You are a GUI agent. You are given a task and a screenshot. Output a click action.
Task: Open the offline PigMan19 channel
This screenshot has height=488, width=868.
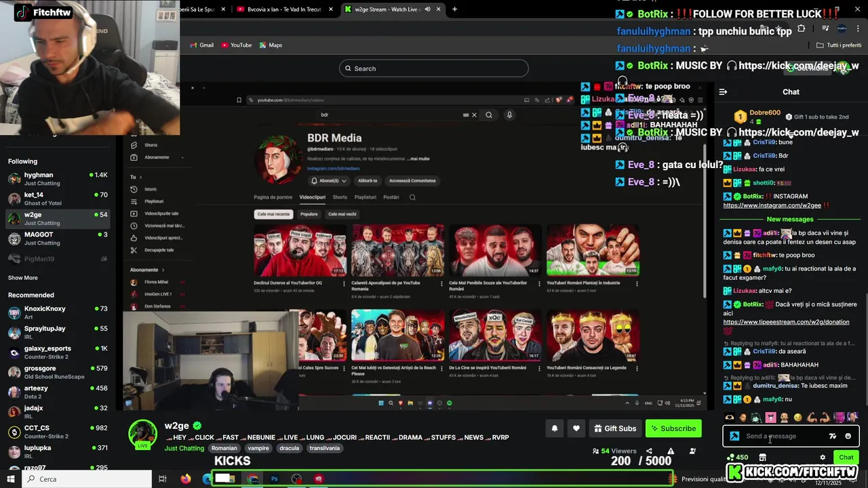pyautogui.click(x=58, y=259)
